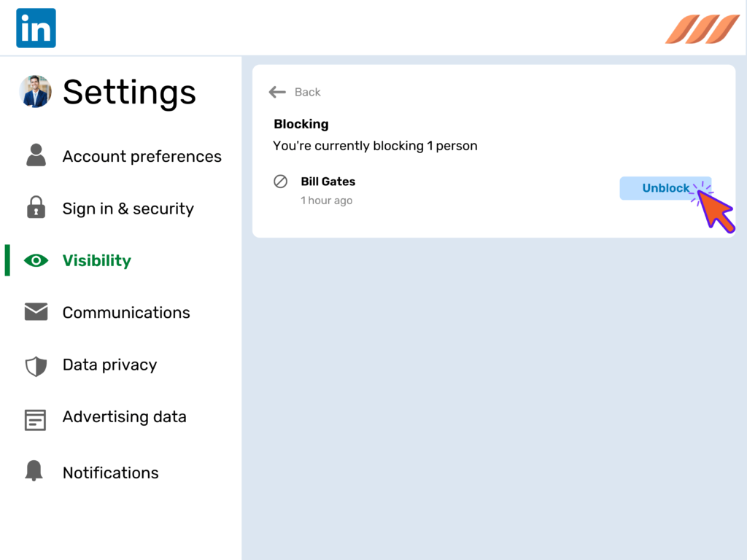Click the person icon for Account preferences
The width and height of the screenshot is (747, 560).
(36, 156)
